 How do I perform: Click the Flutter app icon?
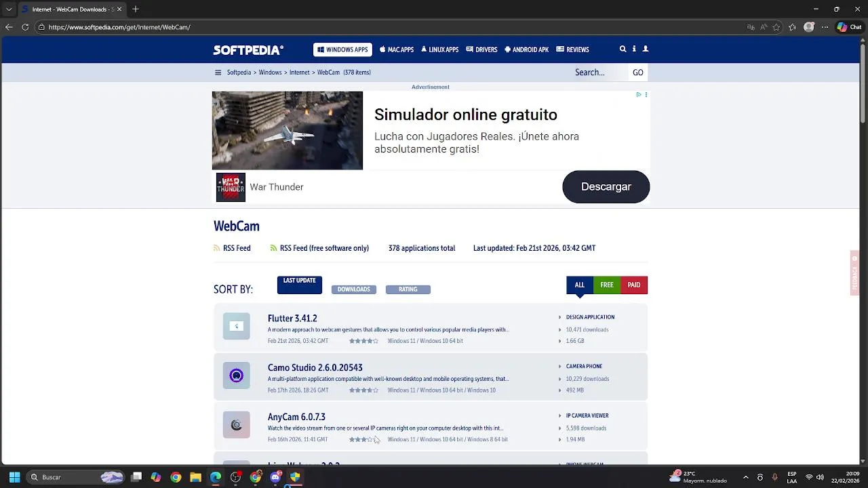click(x=236, y=326)
